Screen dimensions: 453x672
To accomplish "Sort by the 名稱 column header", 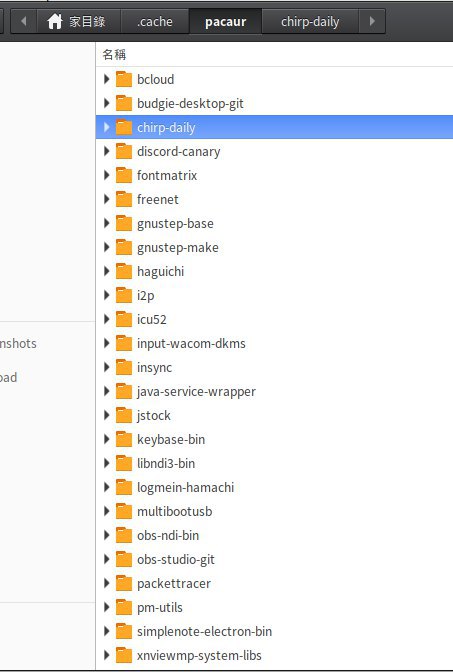I will (x=114, y=54).
